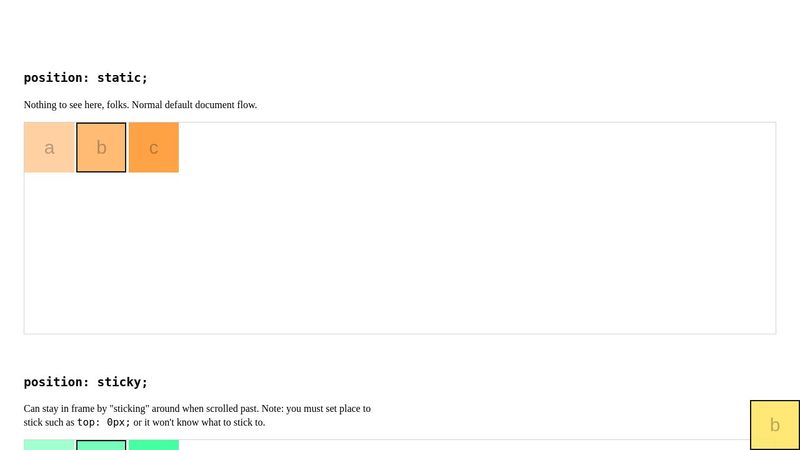Screen dimensions: 800x450
Task: Click the "position: sticky;" heading
Action: pyautogui.click(x=86, y=381)
